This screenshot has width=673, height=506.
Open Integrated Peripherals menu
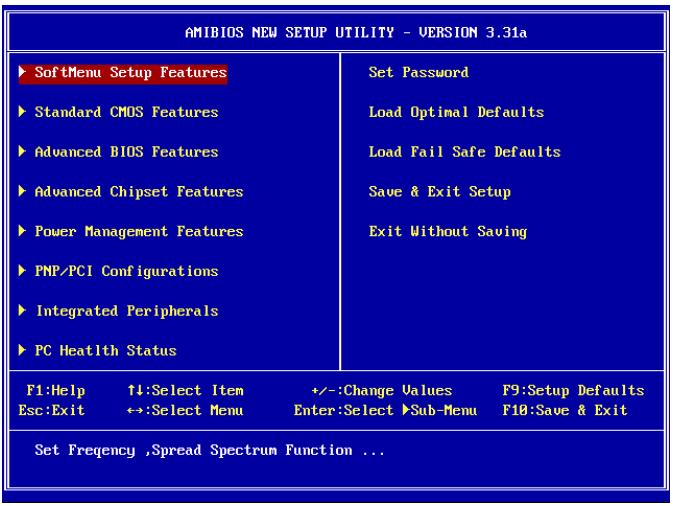tap(127, 311)
